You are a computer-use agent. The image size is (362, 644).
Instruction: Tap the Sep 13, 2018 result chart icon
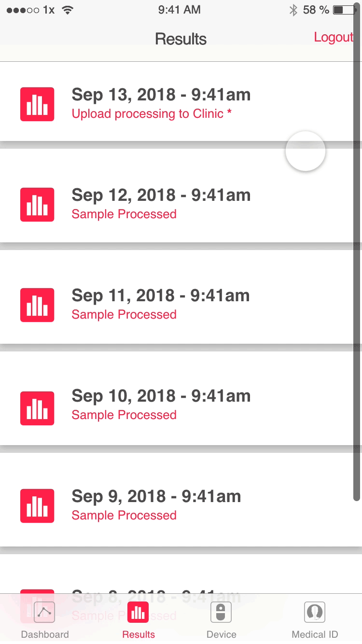(37, 104)
